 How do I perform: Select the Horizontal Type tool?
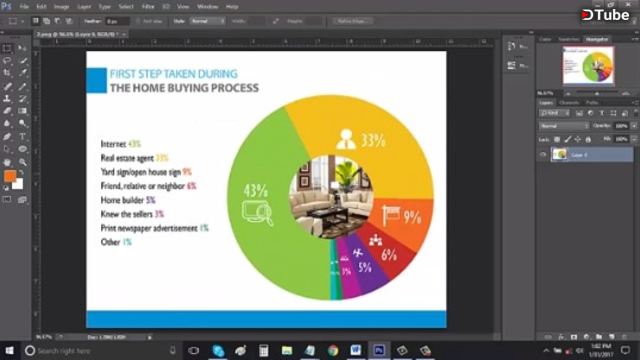click(x=22, y=136)
